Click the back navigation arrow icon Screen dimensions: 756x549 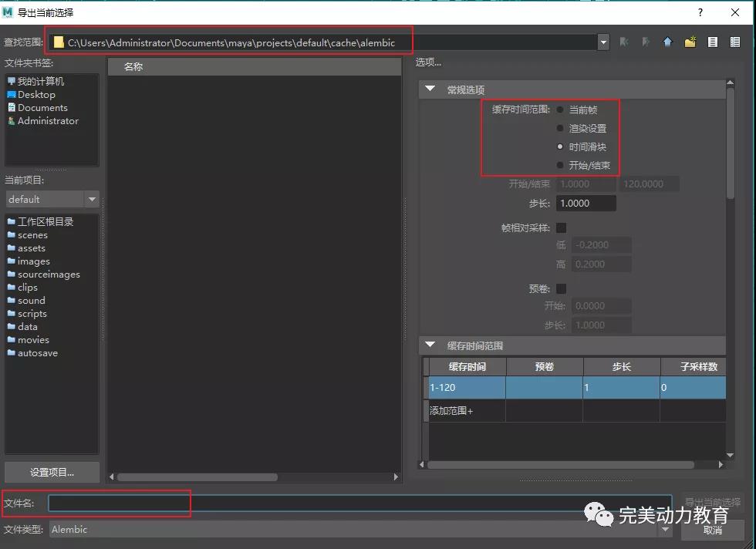coord(624,42)
